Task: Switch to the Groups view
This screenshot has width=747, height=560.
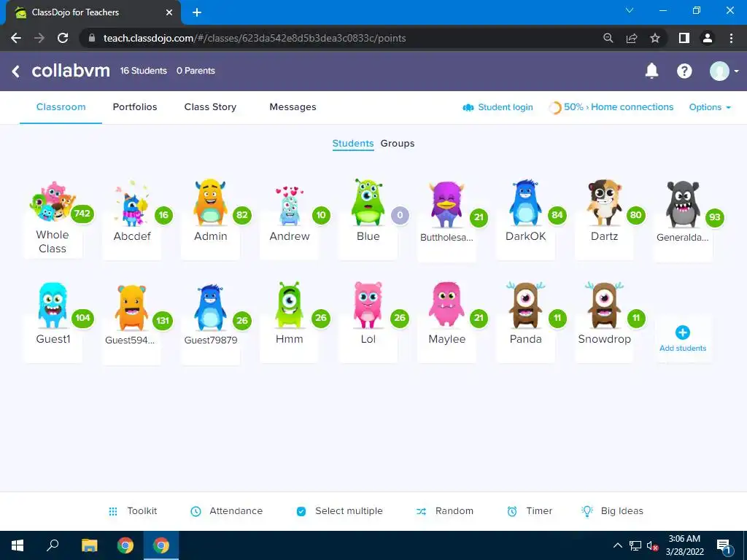Action: click(x=398, y=144)
